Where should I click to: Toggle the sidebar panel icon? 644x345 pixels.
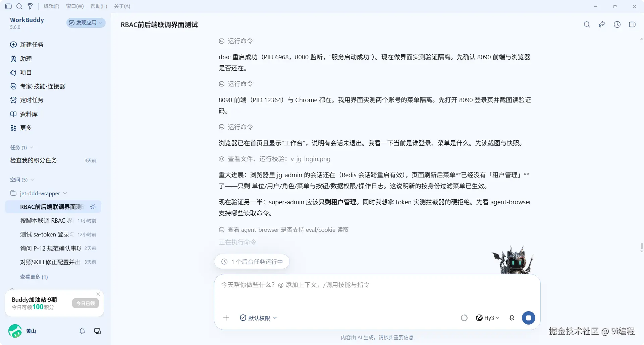coord(8,6)
